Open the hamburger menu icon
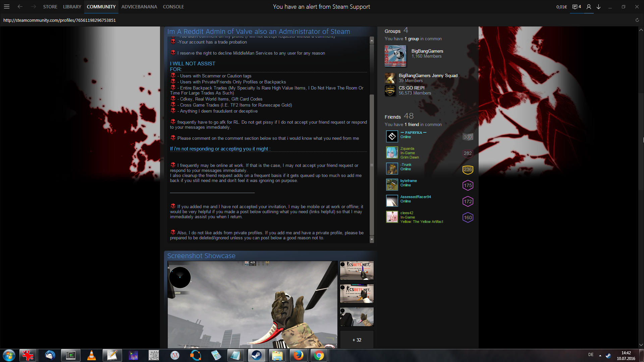This screenshot has width=644, height=362. click(x=7, y=7)
